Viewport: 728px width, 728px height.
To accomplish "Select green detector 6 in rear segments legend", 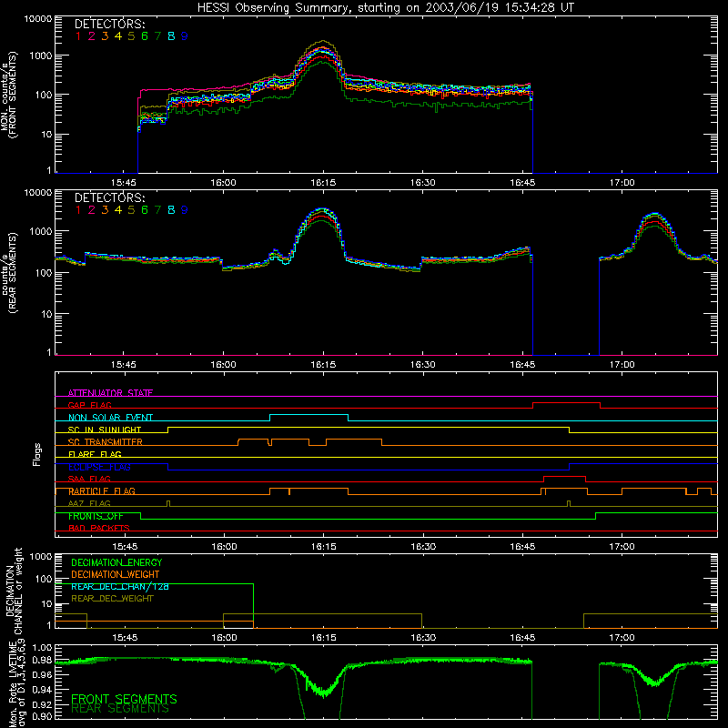I will point(145,210).
